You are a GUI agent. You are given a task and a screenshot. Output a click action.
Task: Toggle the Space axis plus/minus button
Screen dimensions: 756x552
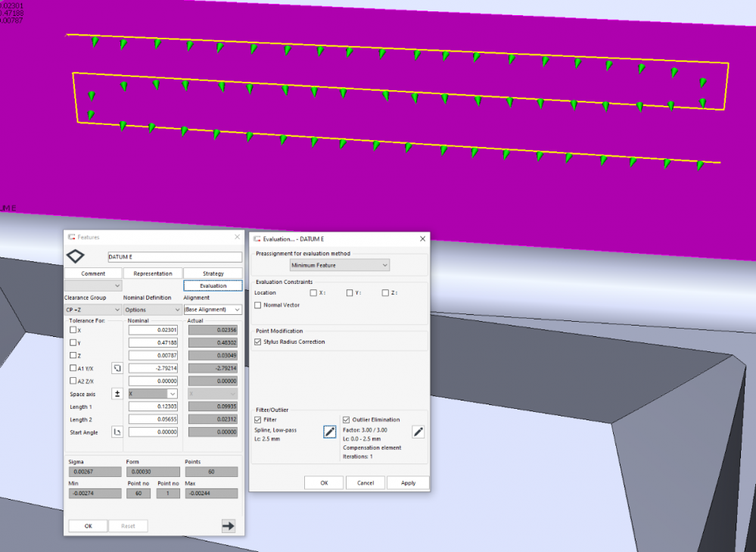[117, 394]
